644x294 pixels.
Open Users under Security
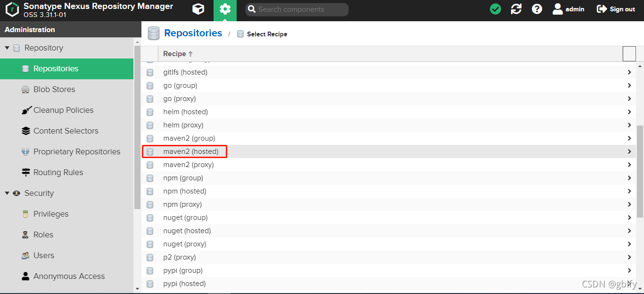[66, 256]
